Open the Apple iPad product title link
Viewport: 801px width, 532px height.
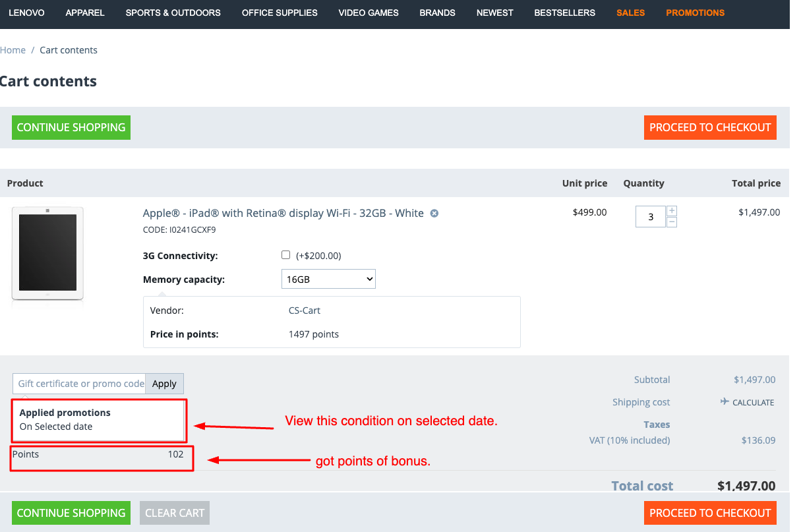(x=283, y=214)
